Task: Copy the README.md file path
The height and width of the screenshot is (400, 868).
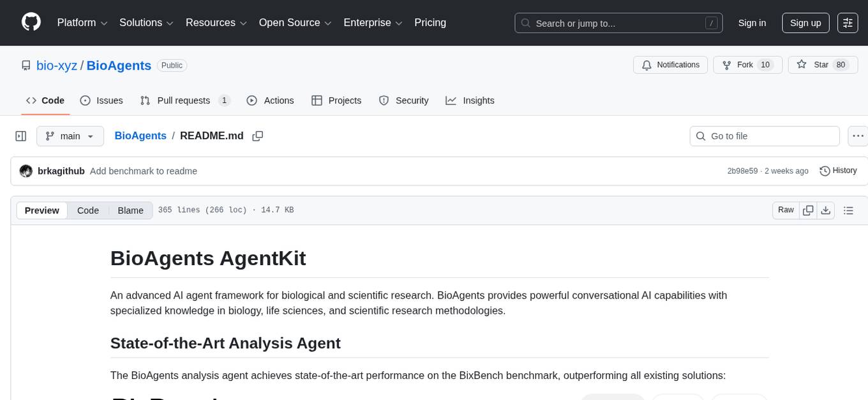Action: [x=258, y=135]
